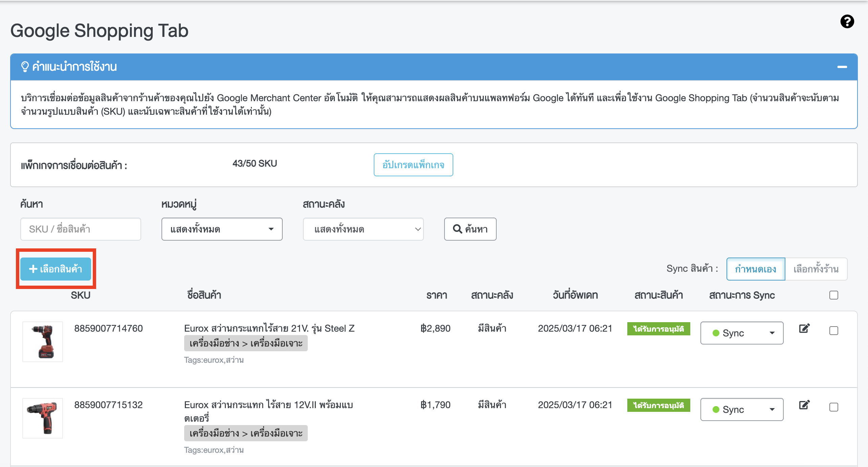Viewport: 868px width, 467px height.
Task: Click the lightbulb icon in guide header
Action: click(x=25, y=67)
